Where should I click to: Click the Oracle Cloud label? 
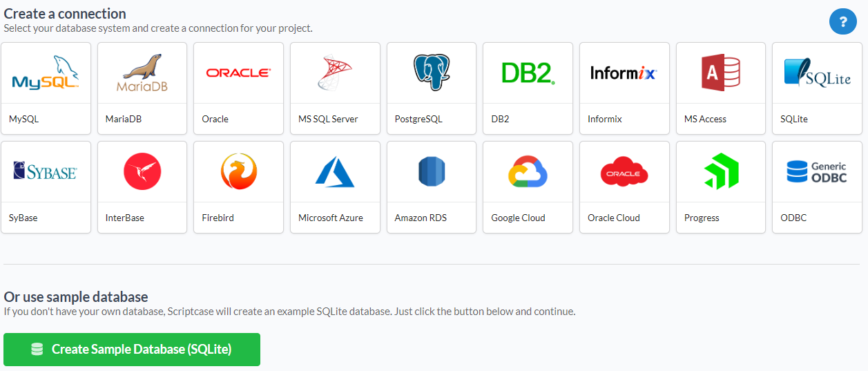(x=614, y=218)
